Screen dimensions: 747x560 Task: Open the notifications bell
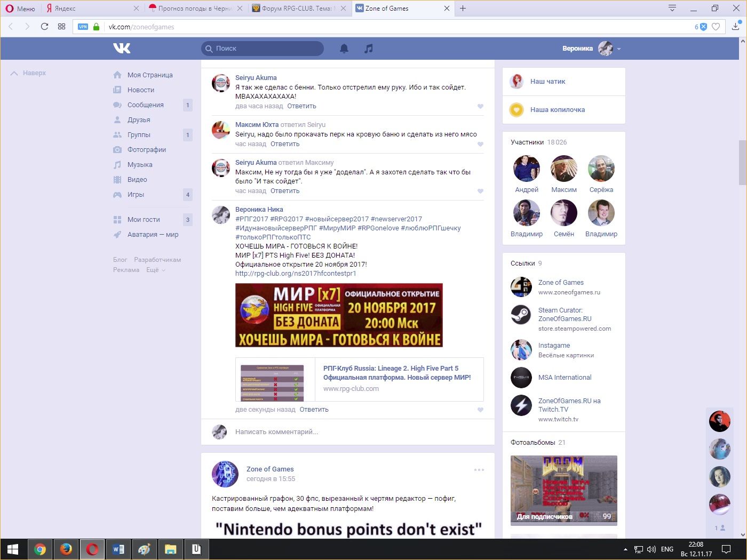tap(344, 49)
